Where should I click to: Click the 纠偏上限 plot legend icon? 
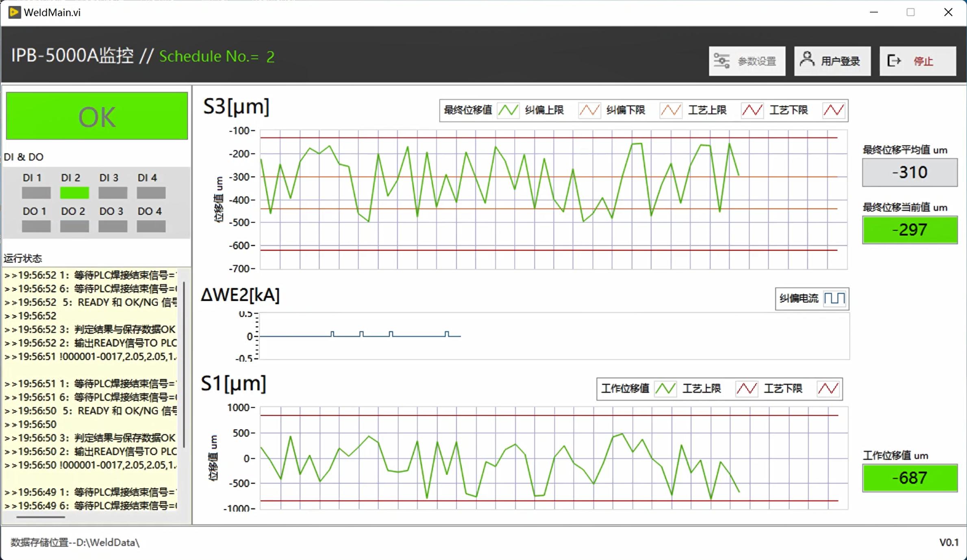(x=589, y=110)
